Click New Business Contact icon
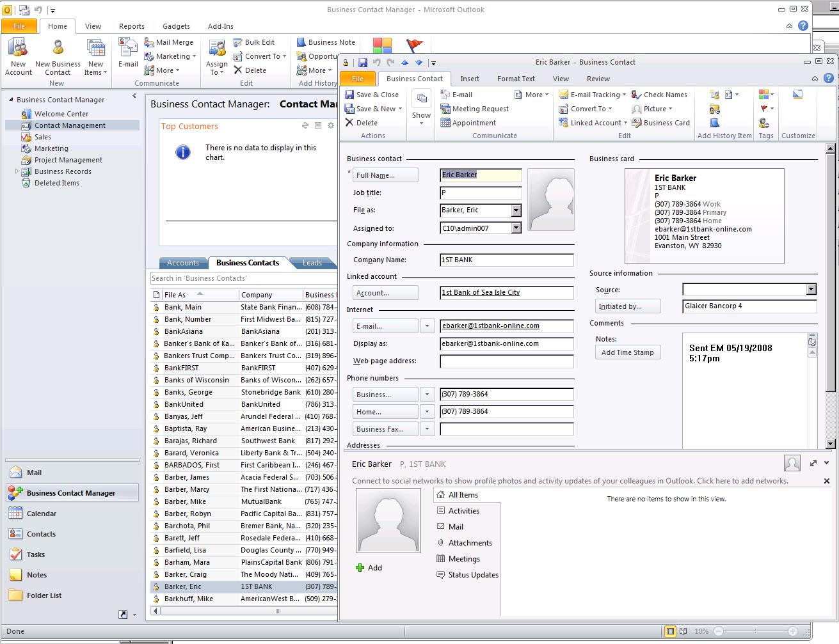This screenshot has height=644, width=839. coord(58,49)
